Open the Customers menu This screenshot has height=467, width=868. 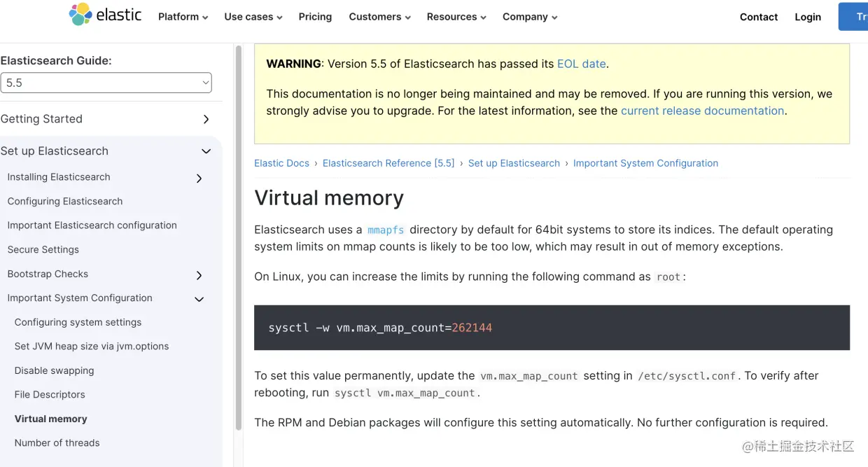379,17
